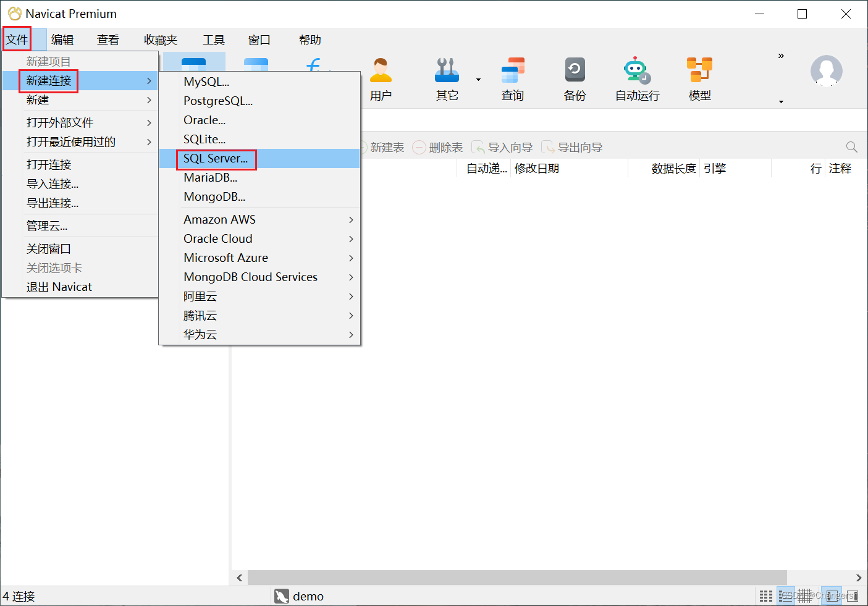Click the Navicat logo in title bar

coord(14,14)
